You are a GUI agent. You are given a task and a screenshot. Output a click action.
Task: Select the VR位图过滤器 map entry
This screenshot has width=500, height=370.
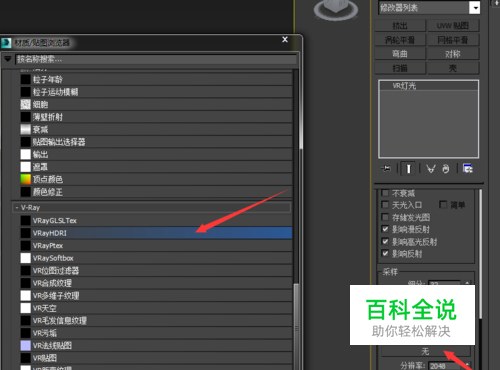pos(156,270)
